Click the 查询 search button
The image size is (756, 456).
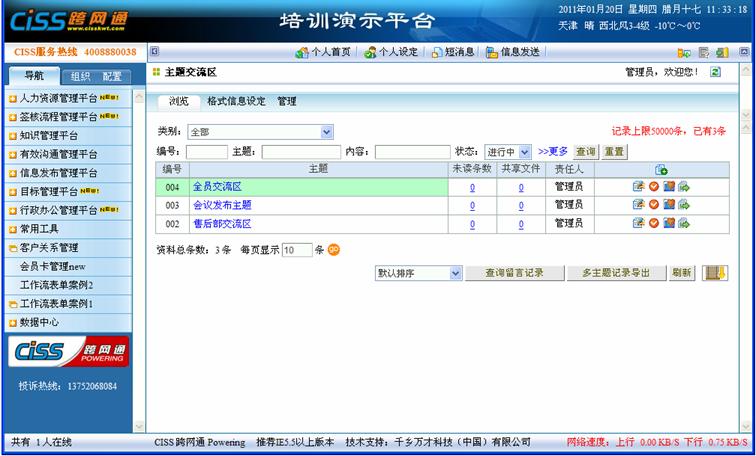585,152
